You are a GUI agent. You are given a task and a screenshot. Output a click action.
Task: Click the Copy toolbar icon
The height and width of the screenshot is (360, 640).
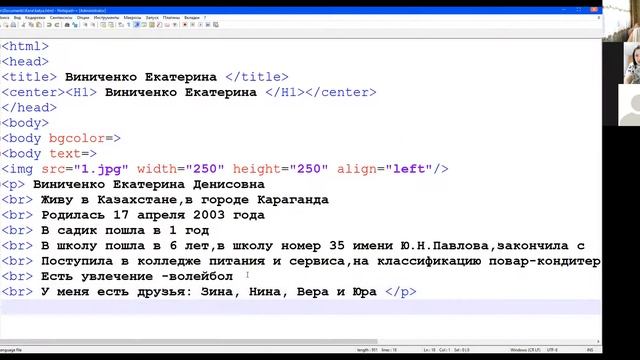(x=31, y=25)
